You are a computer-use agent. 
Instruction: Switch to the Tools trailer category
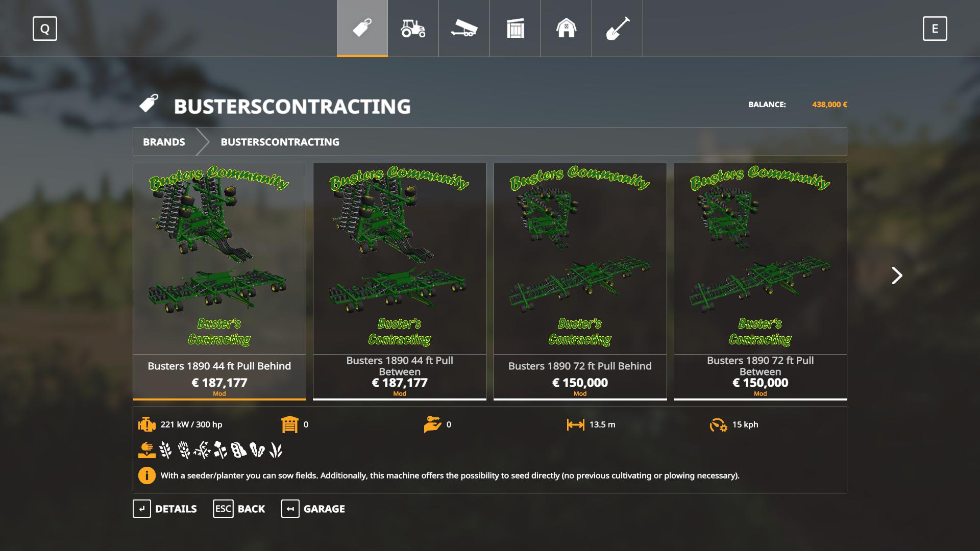click(x=464, y=28)
